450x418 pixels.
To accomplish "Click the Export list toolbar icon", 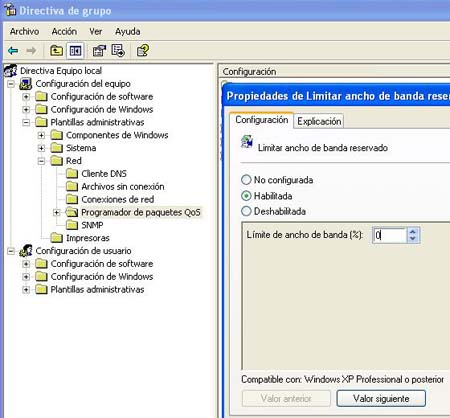I will [x=118, y=51].
